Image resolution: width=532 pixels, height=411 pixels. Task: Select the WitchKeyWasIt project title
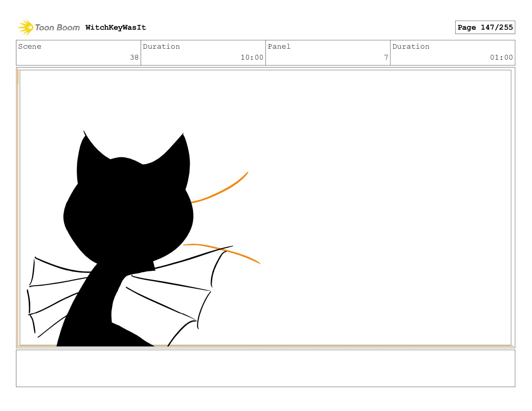click(116, 27)
